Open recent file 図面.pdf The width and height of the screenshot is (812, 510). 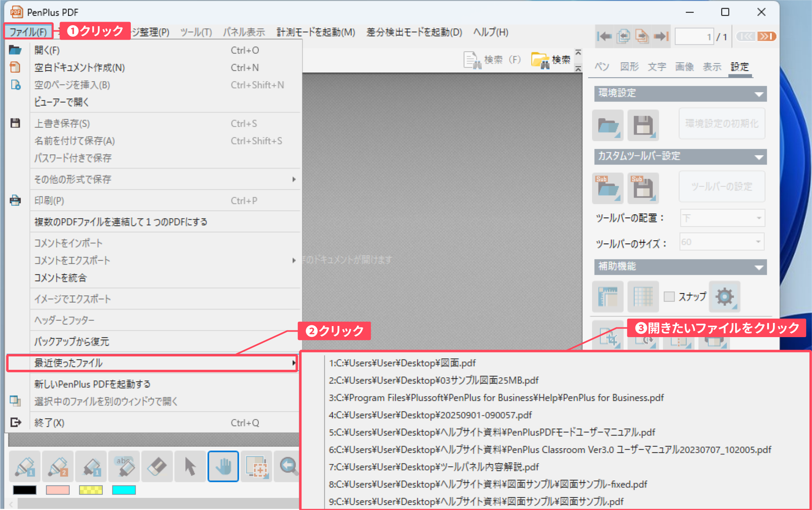click(402, 363)
